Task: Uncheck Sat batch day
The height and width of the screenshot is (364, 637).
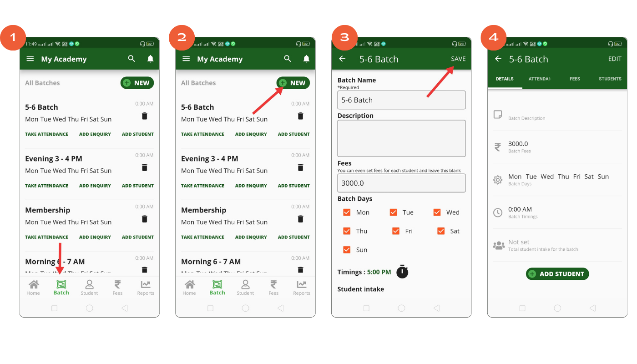Action: pyautogui.click(x=441, y=231)
